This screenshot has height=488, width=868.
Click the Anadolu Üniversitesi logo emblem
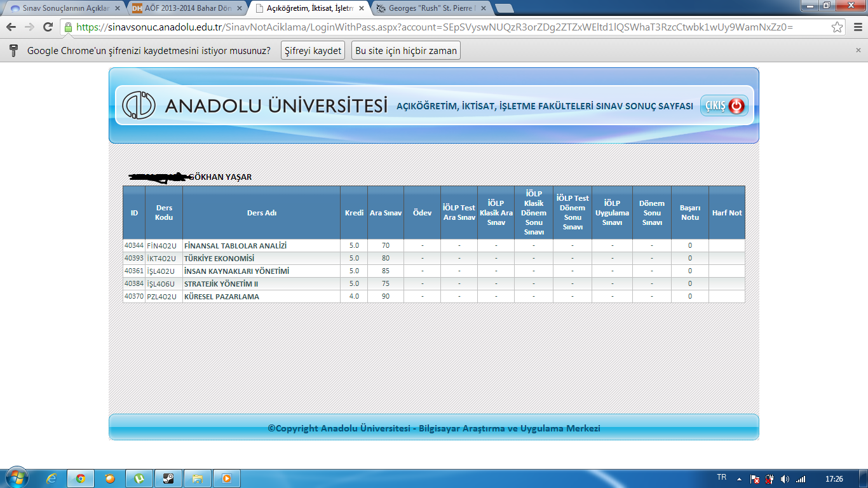tap(139, 105)
